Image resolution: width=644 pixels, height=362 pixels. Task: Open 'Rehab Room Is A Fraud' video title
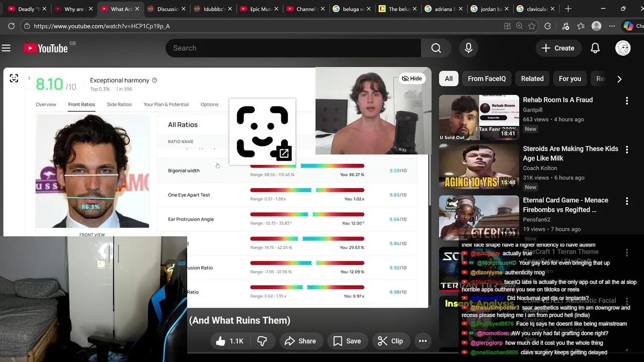558,100
